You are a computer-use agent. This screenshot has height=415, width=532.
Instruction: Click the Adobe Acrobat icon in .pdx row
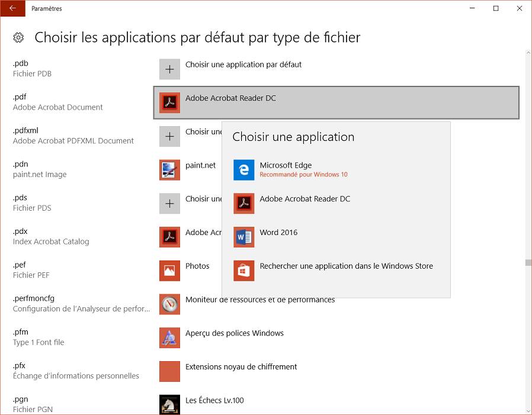[x=169, y=237]
